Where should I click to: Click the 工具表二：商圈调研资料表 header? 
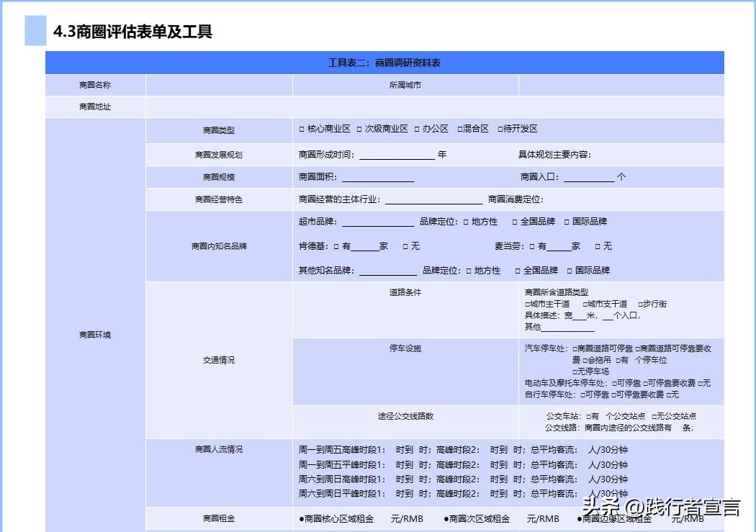click(x=384, y=63)
